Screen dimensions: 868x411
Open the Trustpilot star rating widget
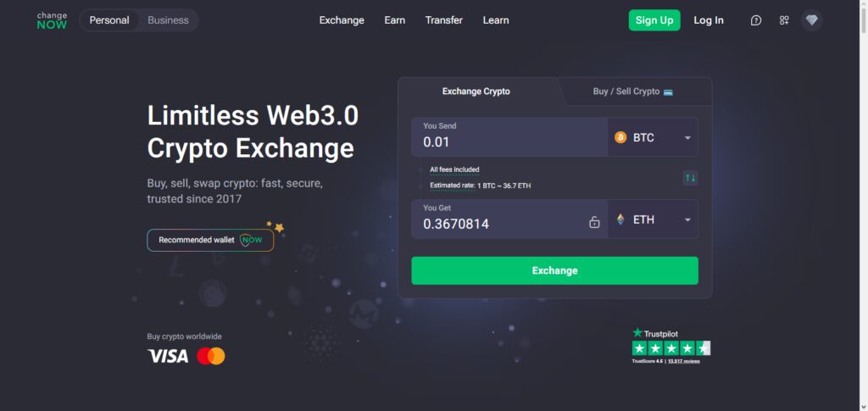tap(671, 348)
